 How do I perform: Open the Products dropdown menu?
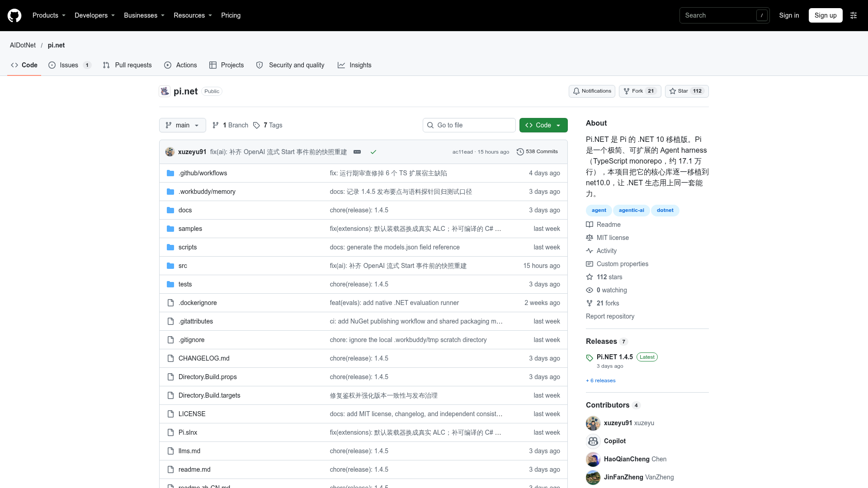49,15
